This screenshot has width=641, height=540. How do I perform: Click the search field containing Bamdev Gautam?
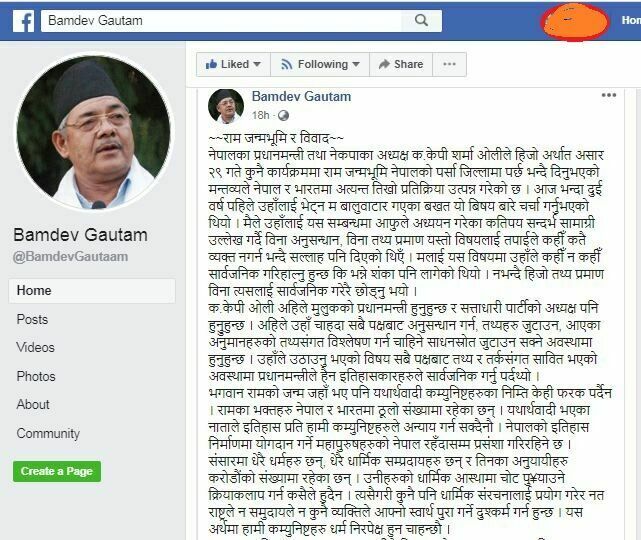(221, 20)
